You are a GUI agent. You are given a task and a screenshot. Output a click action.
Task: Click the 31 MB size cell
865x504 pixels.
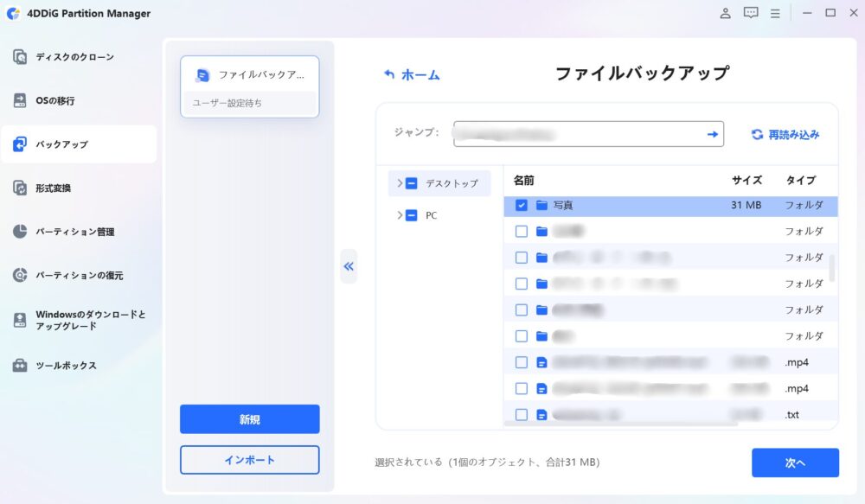tap(746, 205)
